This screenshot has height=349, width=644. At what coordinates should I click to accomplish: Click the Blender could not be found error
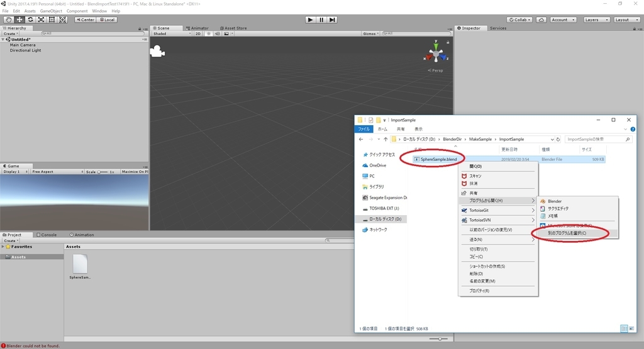pyautogui.click(x=33, y=346)
